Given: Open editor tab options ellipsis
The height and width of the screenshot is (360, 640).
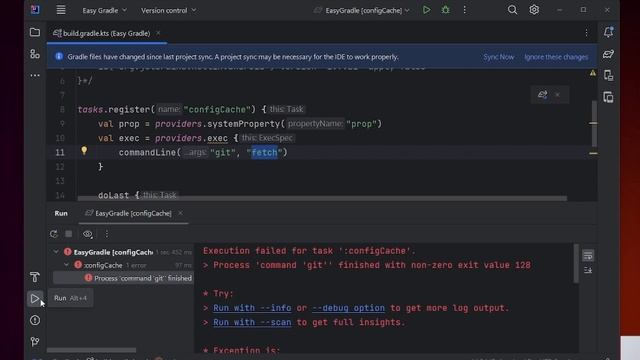Looking at the screenshot, I should tap(587, 33).
